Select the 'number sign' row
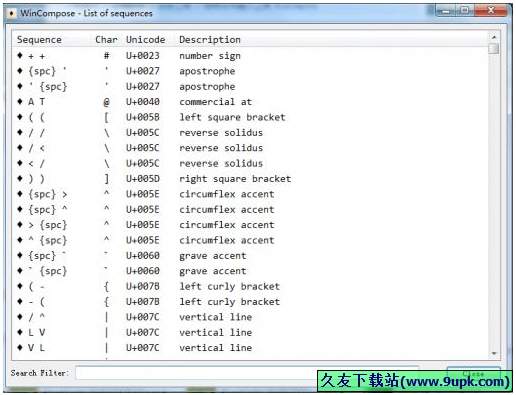 point(250,56)
